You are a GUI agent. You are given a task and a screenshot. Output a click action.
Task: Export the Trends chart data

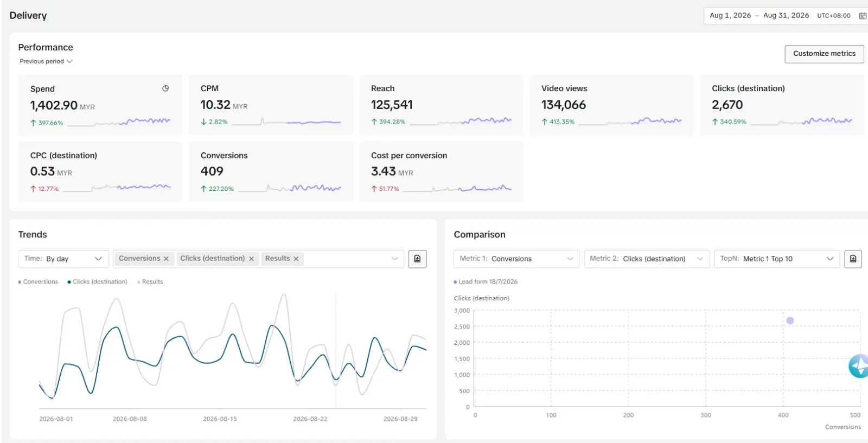tap(417, 259)
